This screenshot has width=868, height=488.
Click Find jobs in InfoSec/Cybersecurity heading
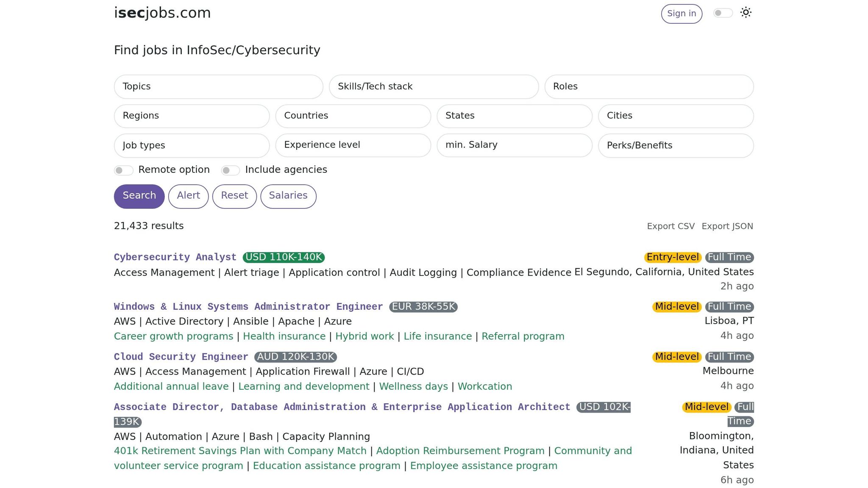point(217,50)
